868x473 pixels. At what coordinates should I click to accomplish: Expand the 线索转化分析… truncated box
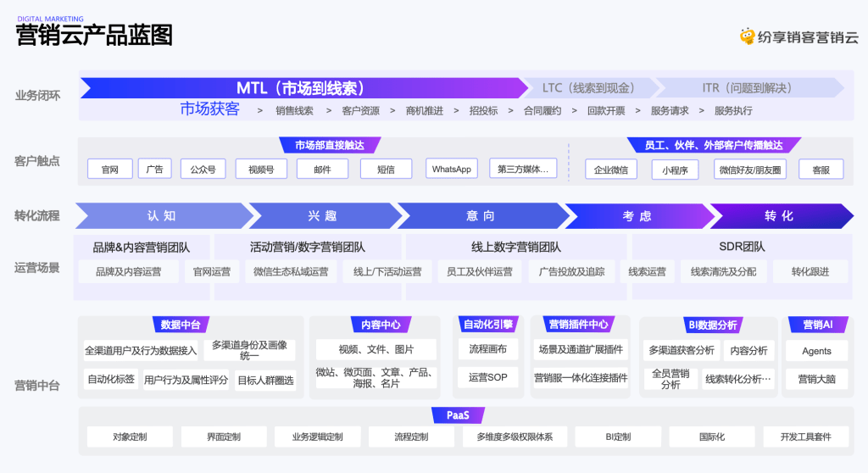point(737,379)
